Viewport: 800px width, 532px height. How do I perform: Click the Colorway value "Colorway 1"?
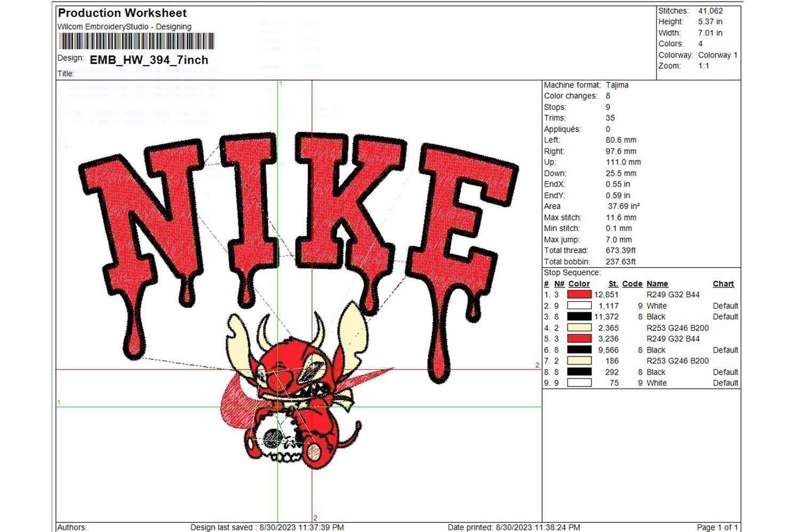click(718, 55)
